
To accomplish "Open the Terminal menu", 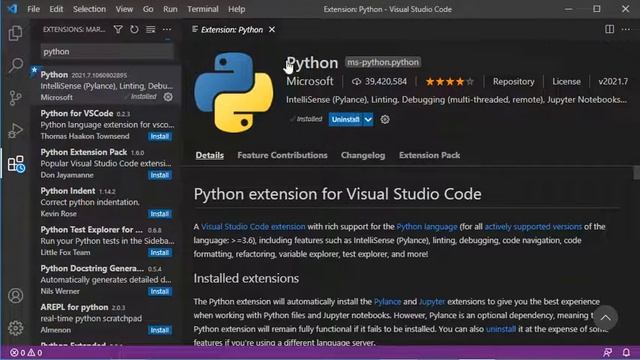I will tap(203, 9).
